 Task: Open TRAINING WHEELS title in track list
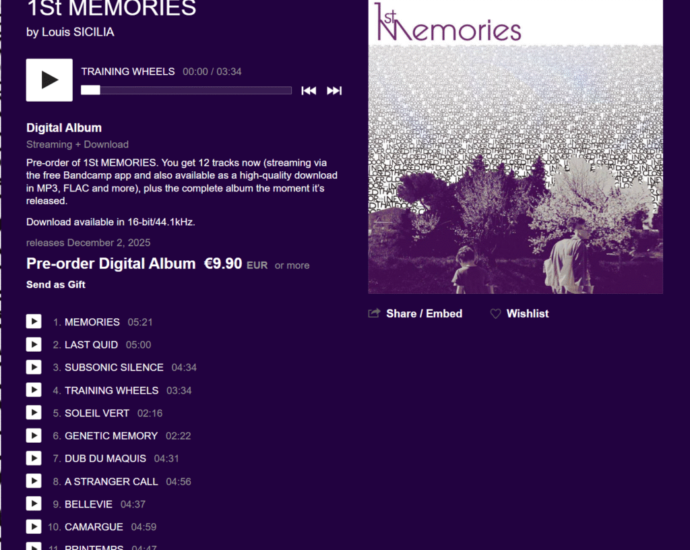point(111,390)
